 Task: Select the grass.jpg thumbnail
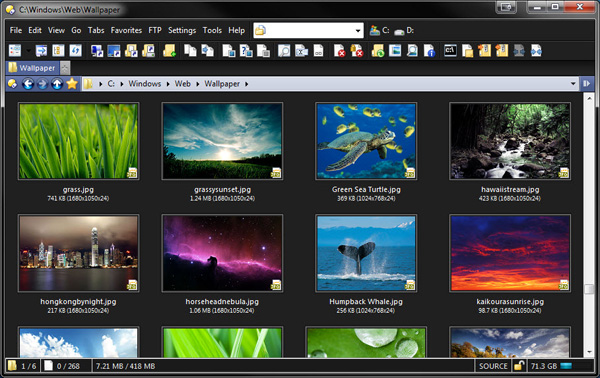(78, 141)
